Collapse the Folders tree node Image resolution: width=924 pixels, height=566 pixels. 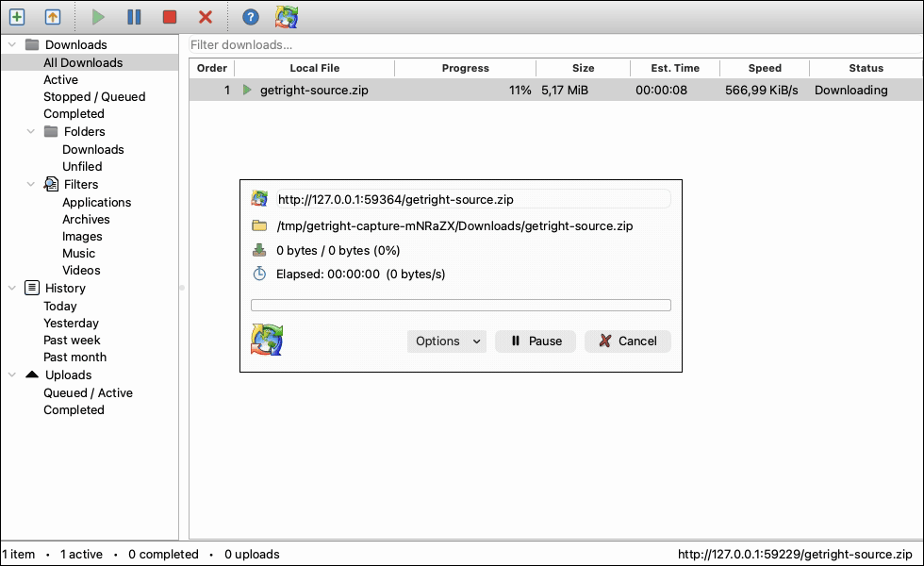30,131
